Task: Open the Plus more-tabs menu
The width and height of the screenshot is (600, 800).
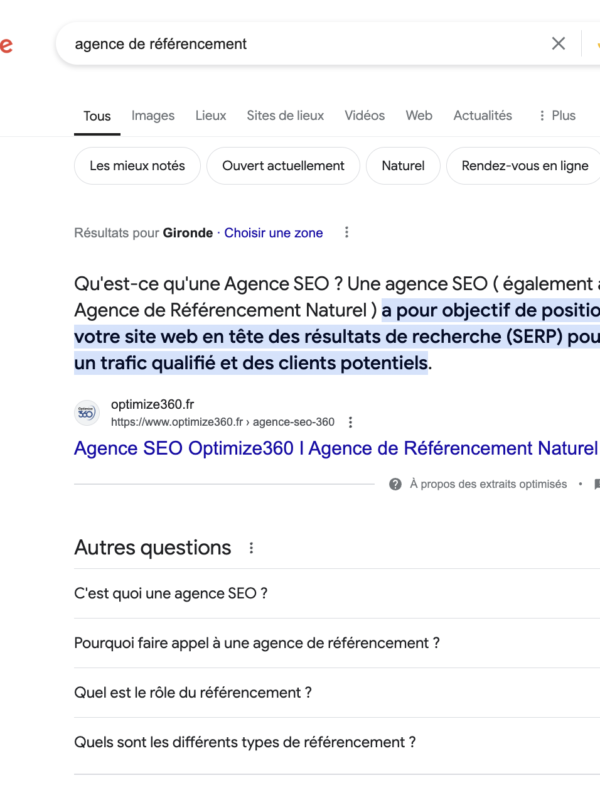Action: [x=556, y=116]
